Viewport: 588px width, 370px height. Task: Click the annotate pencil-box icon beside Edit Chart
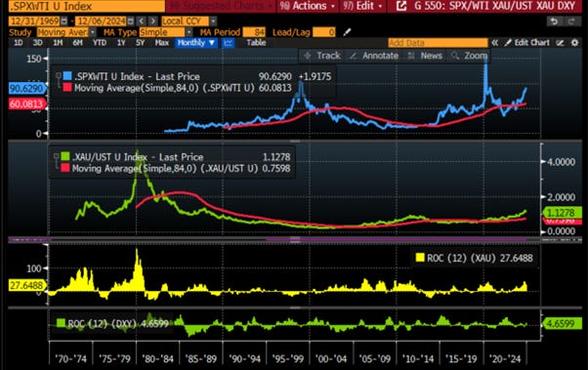pyautogui.click(x=560, y=43)
